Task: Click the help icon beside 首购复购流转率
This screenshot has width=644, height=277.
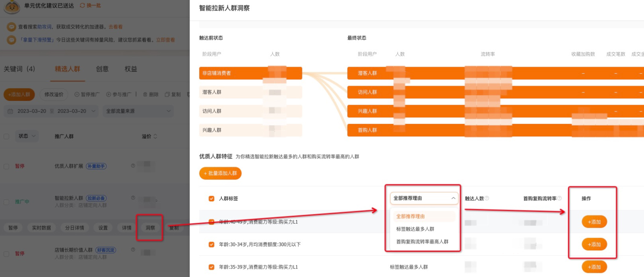Action: (559, 198)
